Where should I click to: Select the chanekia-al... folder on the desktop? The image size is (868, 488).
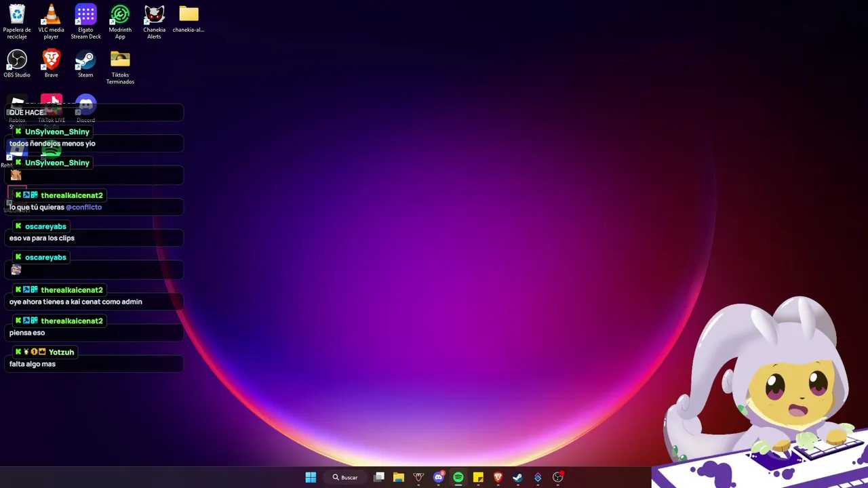pos(189,19)
